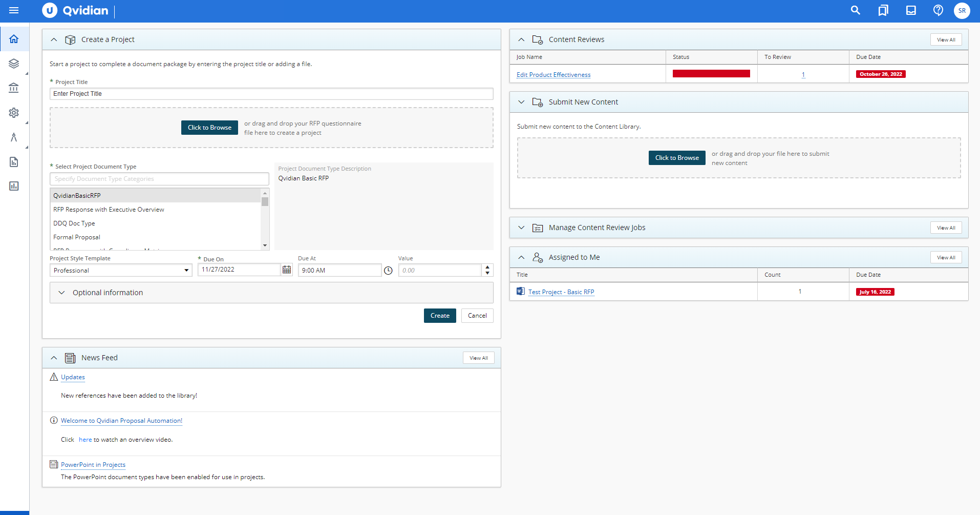Collapse the Content Reviews panel
980x515 pixels.
pyautogui.click(x=521, y=39)
